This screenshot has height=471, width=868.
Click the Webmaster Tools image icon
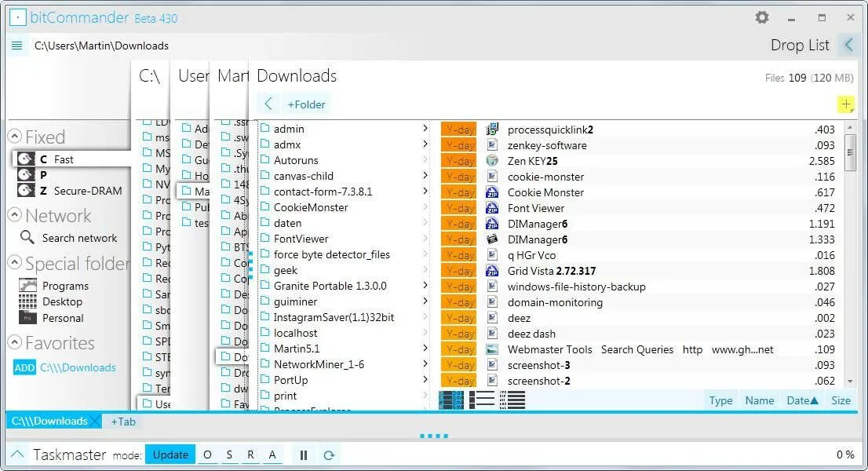tap(491, 349)
